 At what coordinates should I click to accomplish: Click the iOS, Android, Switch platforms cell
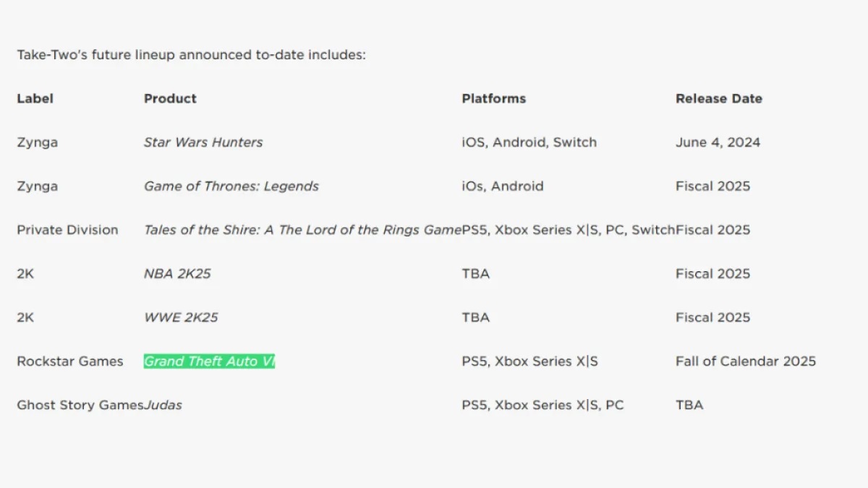[x=529, y=142]
